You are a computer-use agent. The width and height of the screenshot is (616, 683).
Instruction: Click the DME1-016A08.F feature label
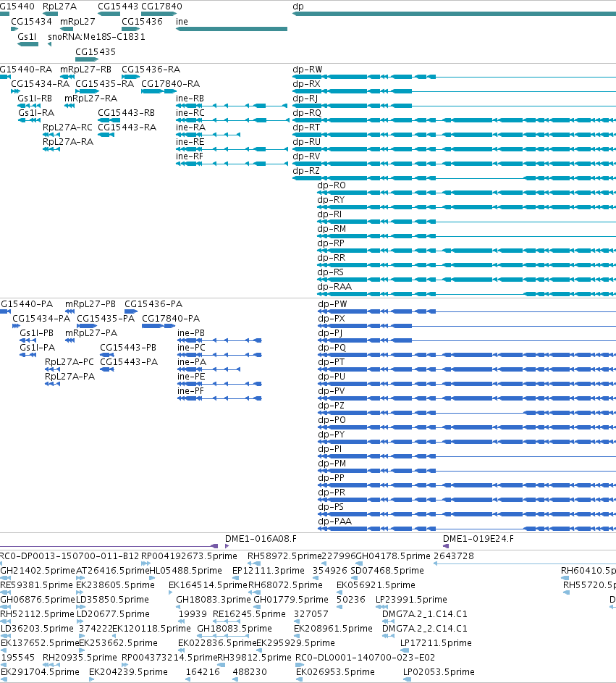pyautogui.click(x=261, y=539)
